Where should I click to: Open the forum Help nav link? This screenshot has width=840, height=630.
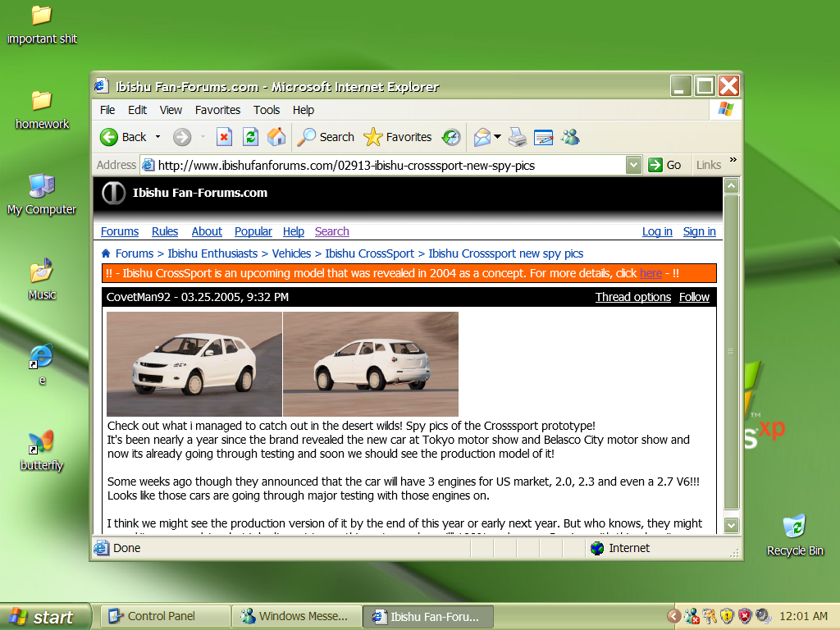click(x=294, y=231)
